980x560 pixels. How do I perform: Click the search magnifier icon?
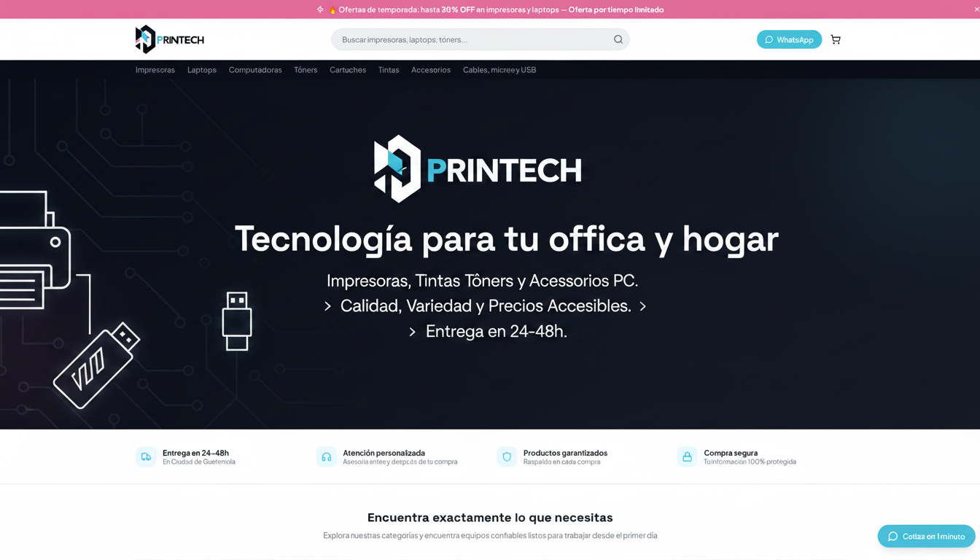coord(618,39)
